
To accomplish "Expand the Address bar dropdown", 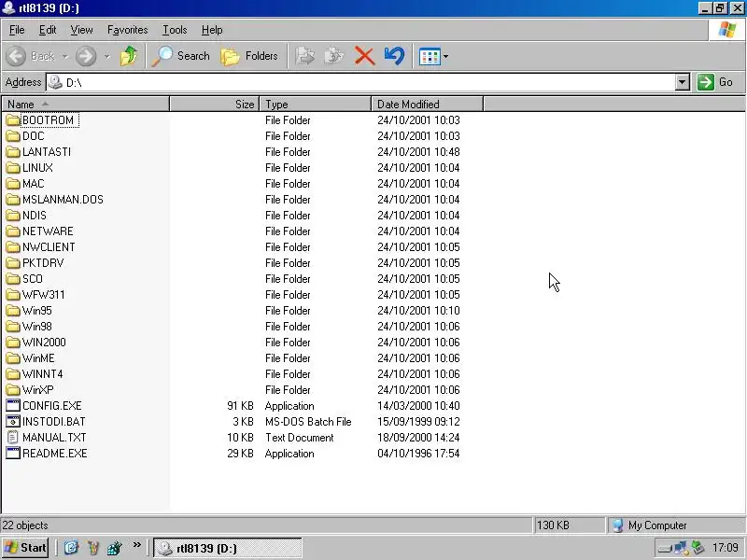I will (x=683, y=82).
